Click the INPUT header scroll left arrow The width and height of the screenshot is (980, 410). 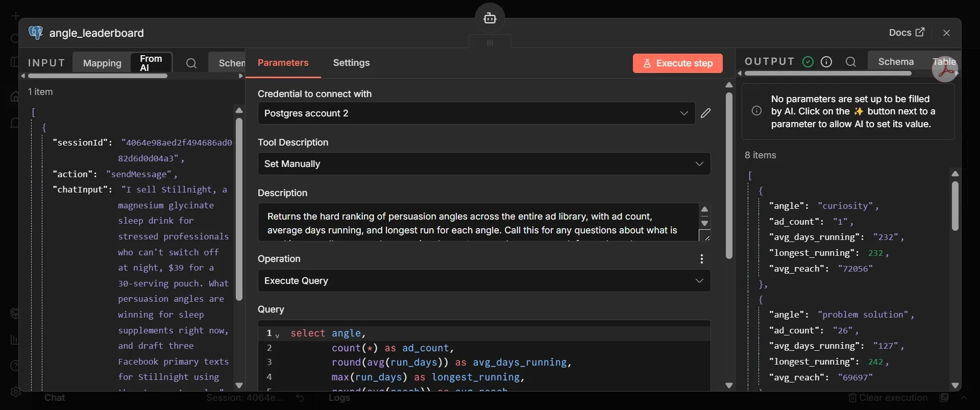tap(23, 76)
